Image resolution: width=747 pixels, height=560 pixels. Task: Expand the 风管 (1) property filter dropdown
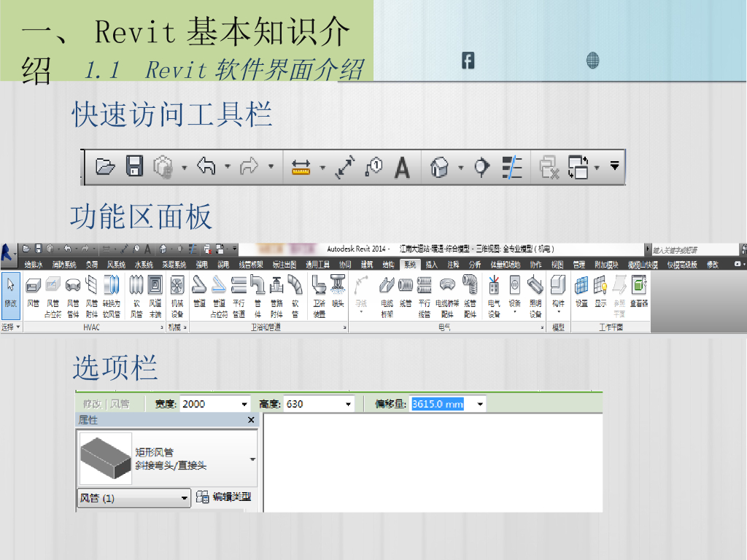[x=185, y=498]
